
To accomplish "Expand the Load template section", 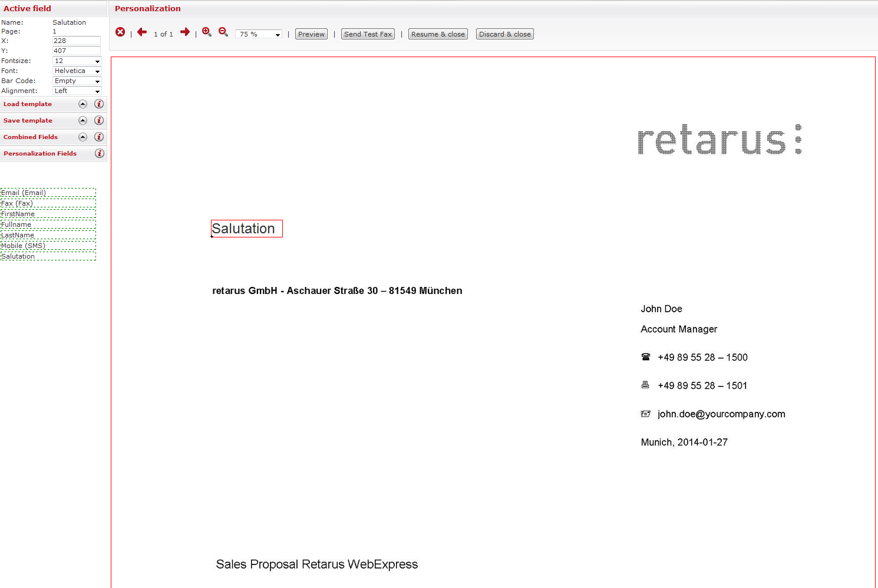I will click(82, 104).
